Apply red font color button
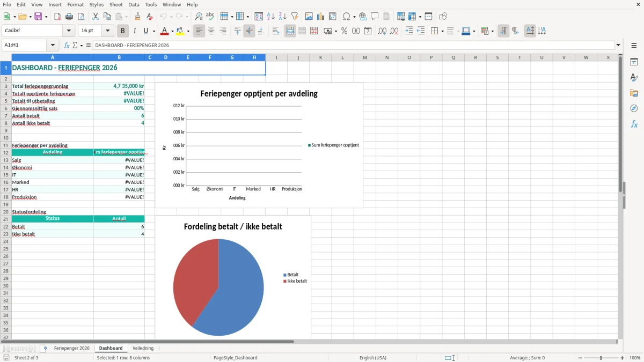The height and width of the screenshot is (362, 644). [x=165, y=31]
